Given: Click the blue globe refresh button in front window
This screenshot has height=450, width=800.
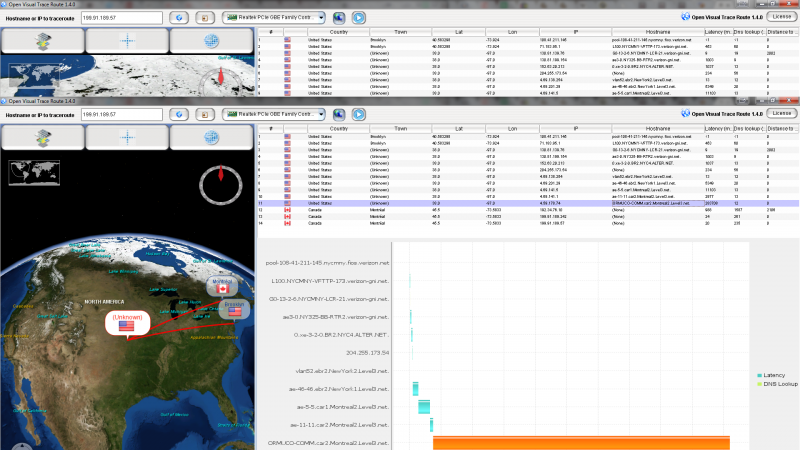Looking at the screenshot, I should [179, 114].
